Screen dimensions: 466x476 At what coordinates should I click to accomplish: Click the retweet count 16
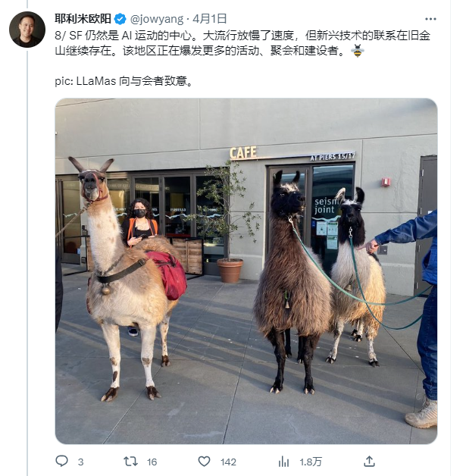point(152,462)
